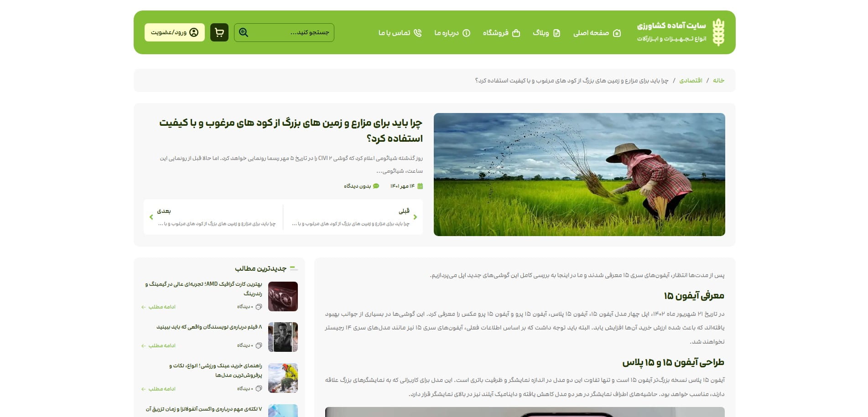868x417 pixels.
Task: Open وبلاگ menu item
Action: coord(546,33)
